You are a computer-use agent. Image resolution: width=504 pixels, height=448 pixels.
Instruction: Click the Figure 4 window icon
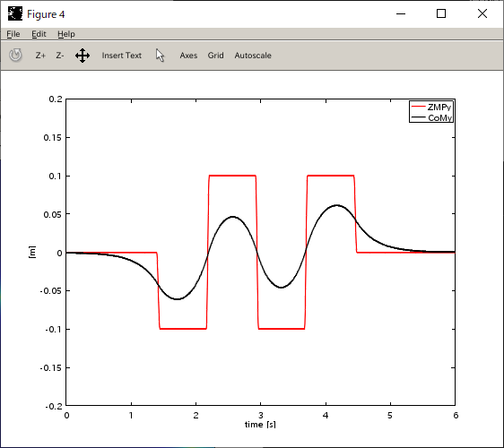point(15,13)
